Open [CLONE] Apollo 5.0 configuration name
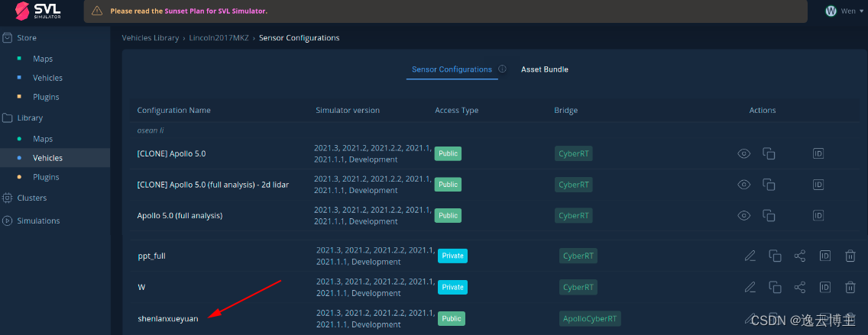The height and width of the screenshot is (335, 868). (x=172, y=153)
